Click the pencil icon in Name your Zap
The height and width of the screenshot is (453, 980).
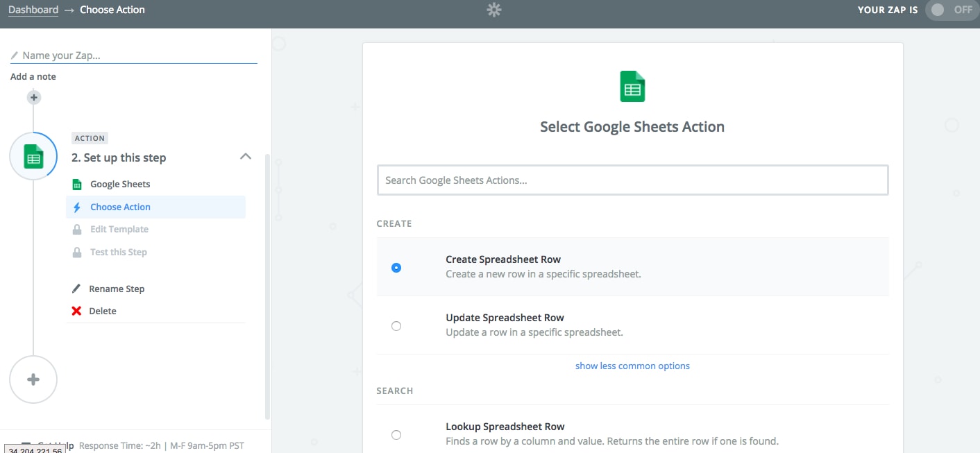(x=15, y=55)
